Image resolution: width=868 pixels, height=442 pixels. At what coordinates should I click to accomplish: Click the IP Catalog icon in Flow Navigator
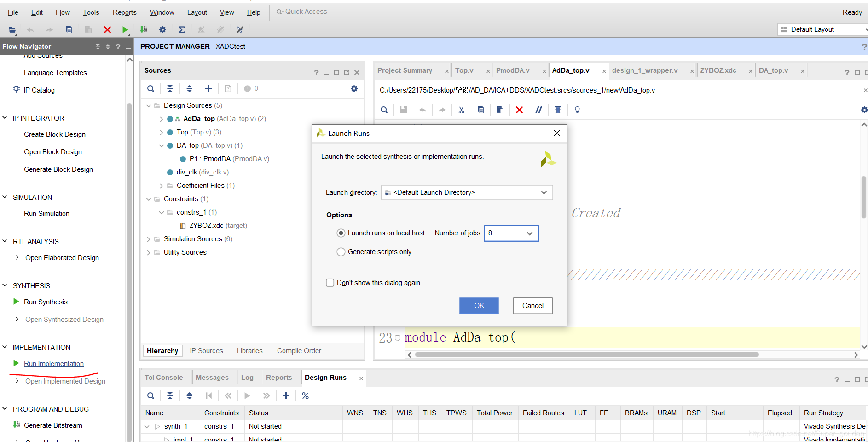16,90
